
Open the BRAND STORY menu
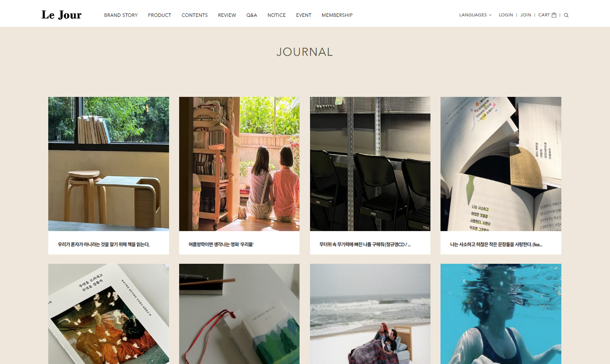pos(121,15)
